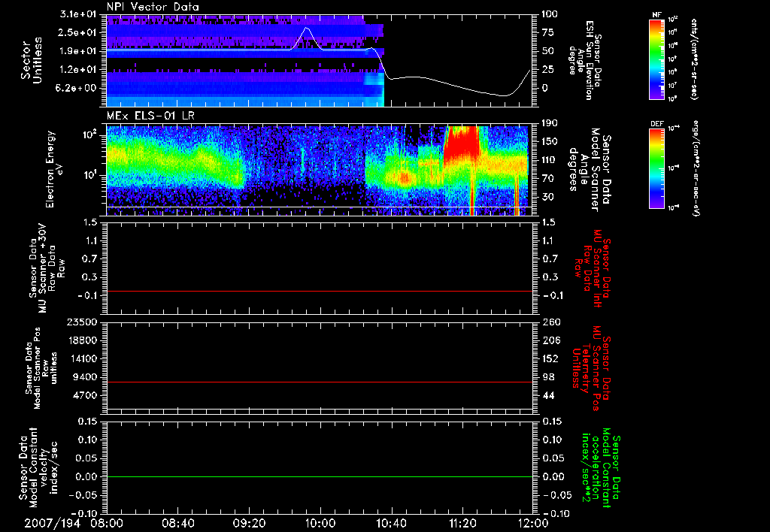Click the "MU Scanner +30V Raw Data" axis title
Image resolution: width=770 pixels, height=532 pixels.
(x=47, y=268)
